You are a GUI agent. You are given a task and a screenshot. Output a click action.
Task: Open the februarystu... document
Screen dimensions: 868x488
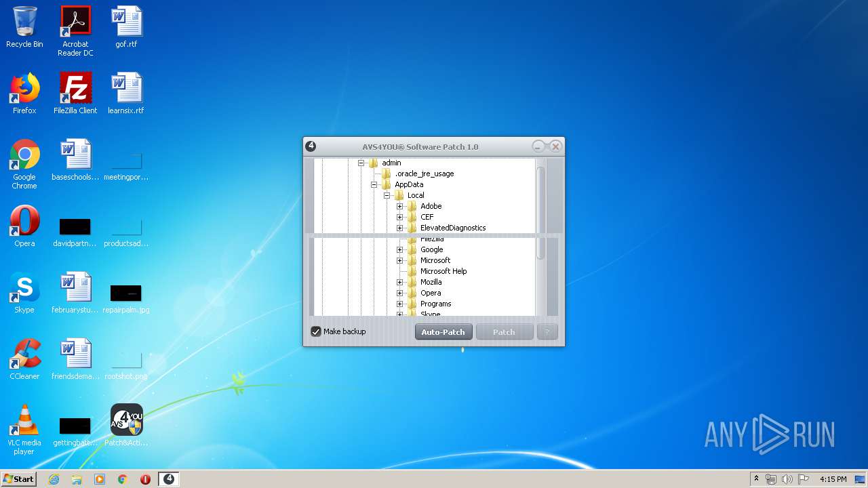coord(75,293)
